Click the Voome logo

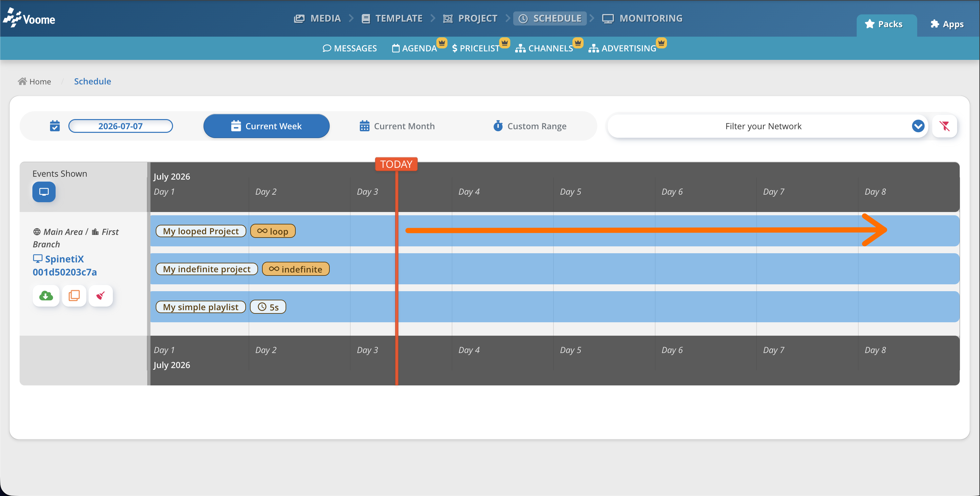coord(29,18)
